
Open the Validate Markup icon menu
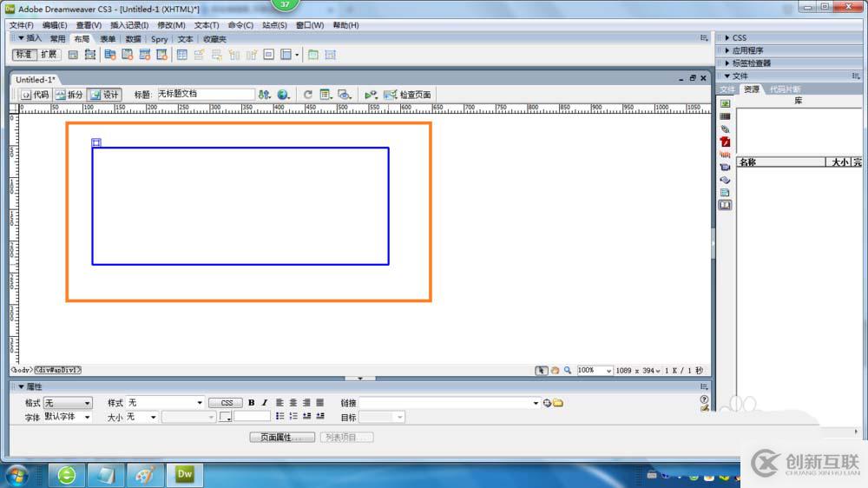tap(371, 95)
